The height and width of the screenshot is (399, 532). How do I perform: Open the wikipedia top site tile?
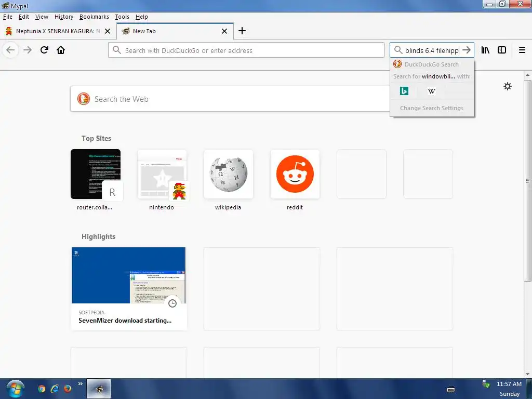229,174
